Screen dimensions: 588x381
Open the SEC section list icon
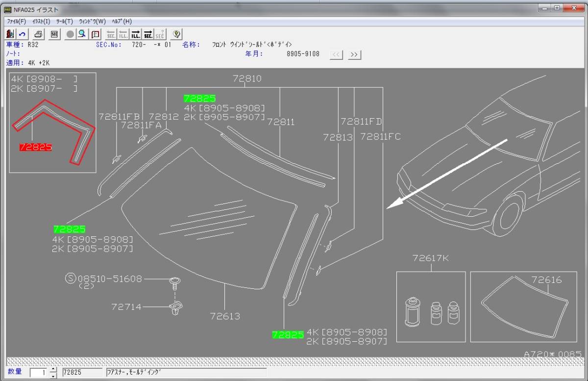[x=54, y=34]
